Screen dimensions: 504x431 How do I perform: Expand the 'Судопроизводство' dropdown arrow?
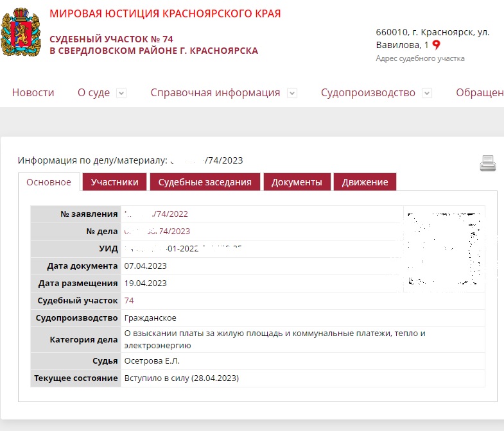pos(427,93)
